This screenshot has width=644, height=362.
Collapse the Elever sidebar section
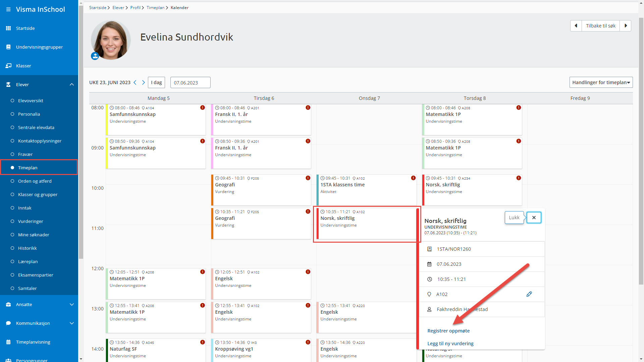[x=71, y=84]
